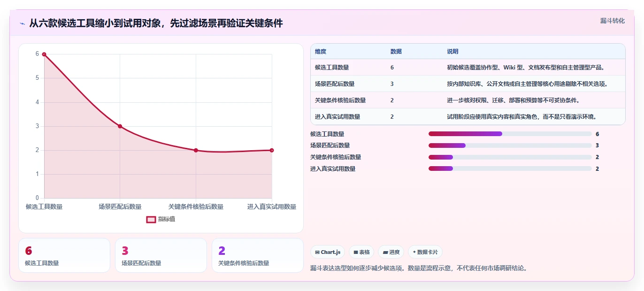Image resolution: width=644 pixels, height=291 pixels.
Task: Click the value 6 beside the progress bar
Action: pos(598,134)
